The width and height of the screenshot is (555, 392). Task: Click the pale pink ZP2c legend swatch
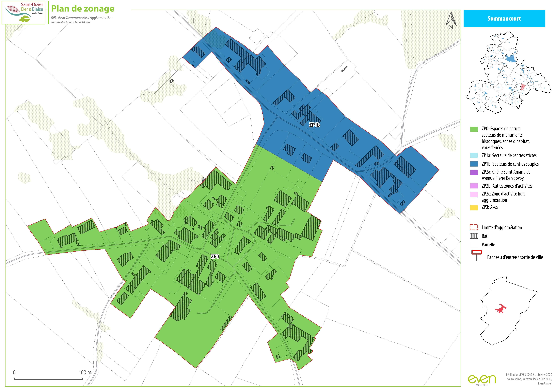coord(474,194)
